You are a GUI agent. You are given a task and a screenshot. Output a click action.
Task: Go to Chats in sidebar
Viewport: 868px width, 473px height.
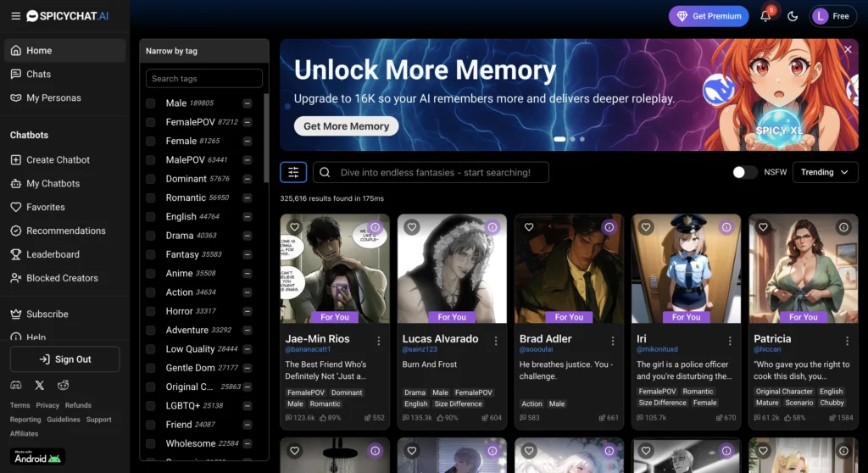tap(38, 74)
